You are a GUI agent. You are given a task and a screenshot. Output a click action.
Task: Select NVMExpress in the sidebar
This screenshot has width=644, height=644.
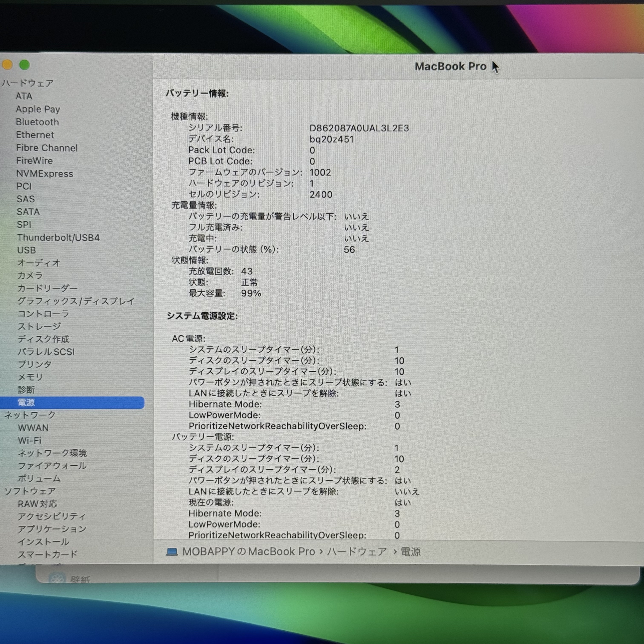click(45, 174)
